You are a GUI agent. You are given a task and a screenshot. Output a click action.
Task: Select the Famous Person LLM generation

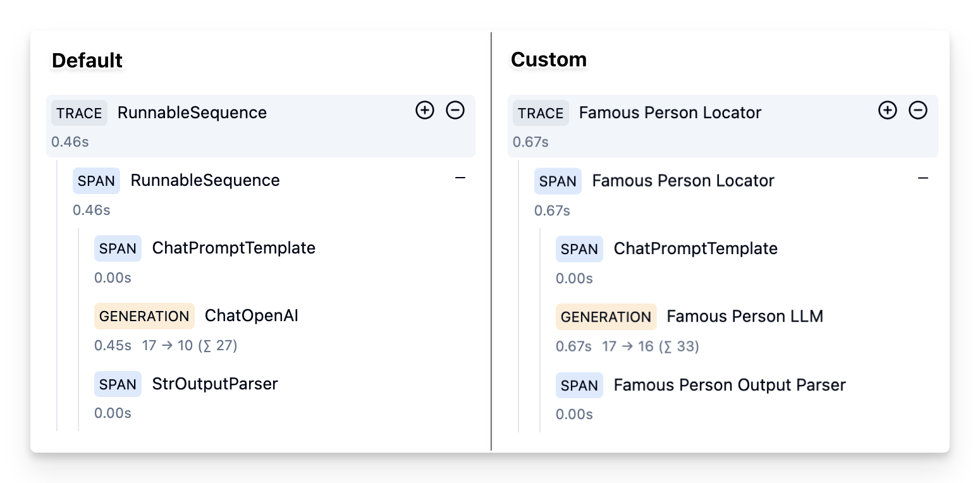click(x=745, y=316)
